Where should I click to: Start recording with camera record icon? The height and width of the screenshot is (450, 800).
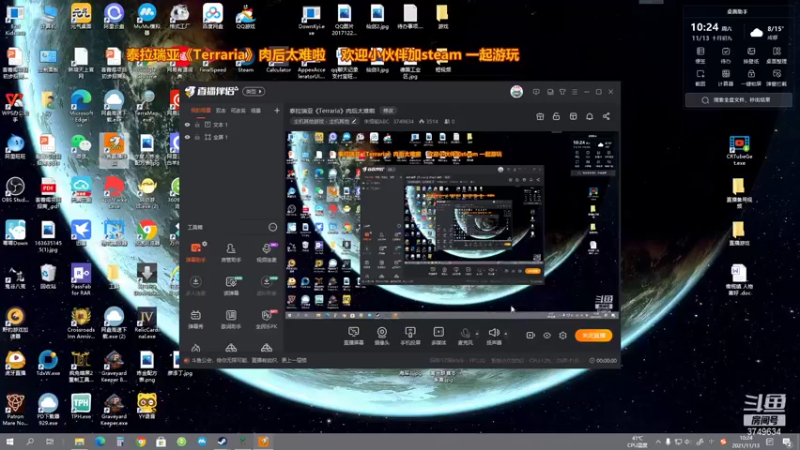[531, 335]
